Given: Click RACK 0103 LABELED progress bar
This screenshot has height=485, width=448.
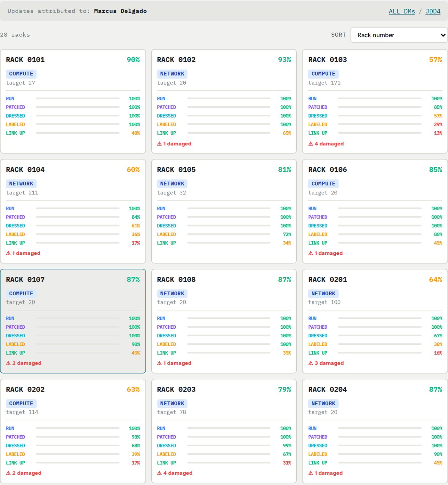Looking at the screenshot, I should pyautogui.click(x=380, y=124).
